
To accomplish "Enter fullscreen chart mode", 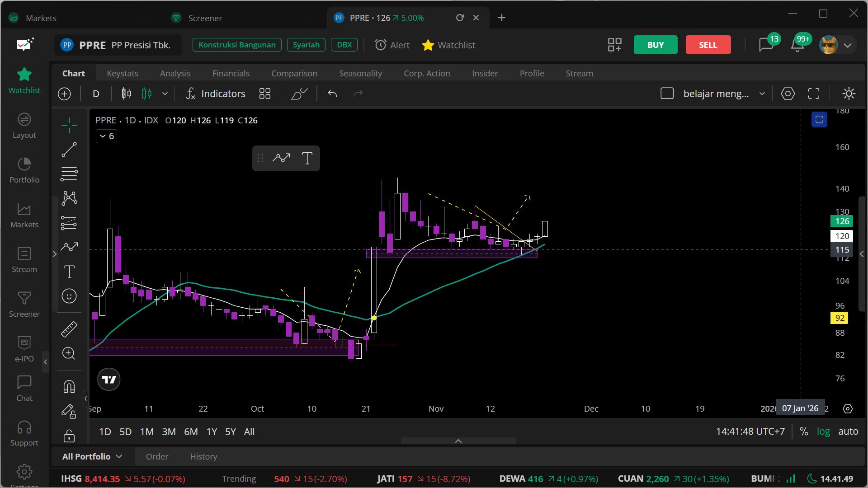I will click(x=814, y=94).
